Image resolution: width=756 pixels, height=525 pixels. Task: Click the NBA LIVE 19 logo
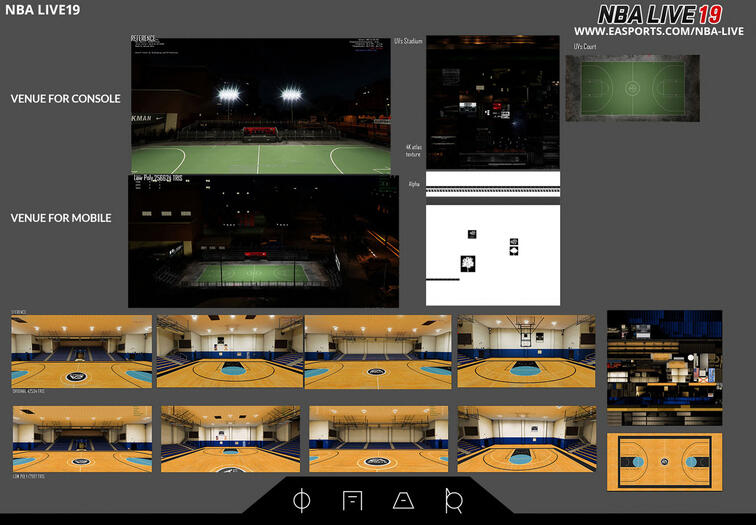point(660,14)
